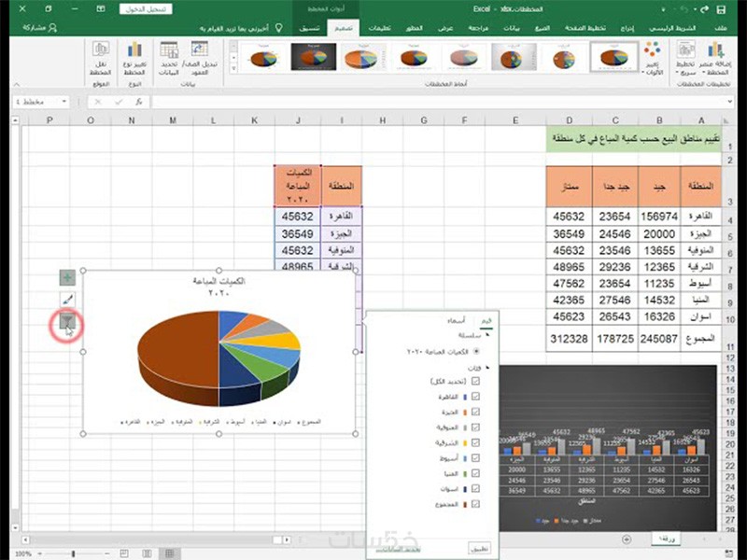747x560 pixels.
Task: Click Switch Row/Column in the ribbon
Action: point(199,58)
